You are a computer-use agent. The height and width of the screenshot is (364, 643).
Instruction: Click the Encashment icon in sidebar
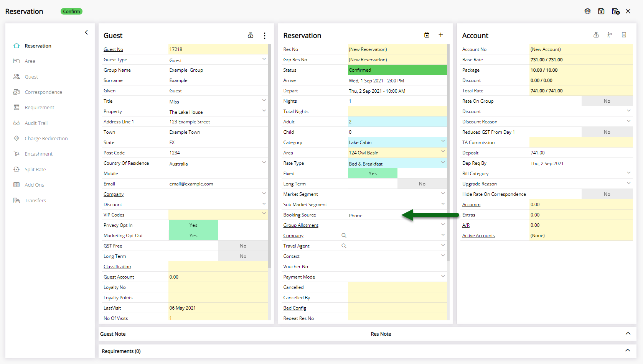(16, 154)
